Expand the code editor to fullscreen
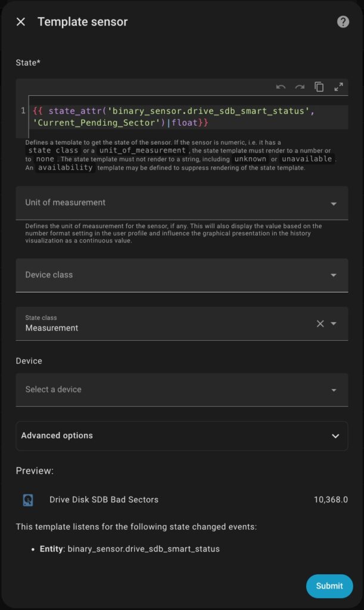 [338, 87]
